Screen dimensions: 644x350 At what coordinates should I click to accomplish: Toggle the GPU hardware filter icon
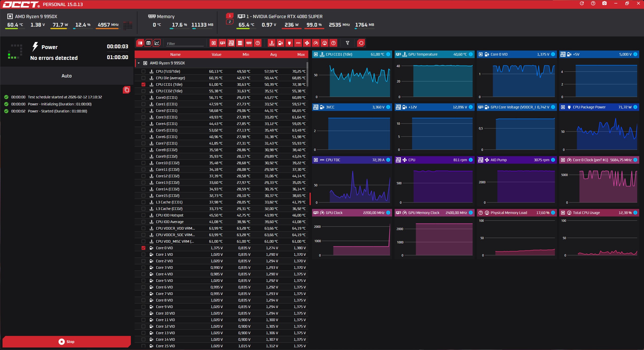(222, 43)
